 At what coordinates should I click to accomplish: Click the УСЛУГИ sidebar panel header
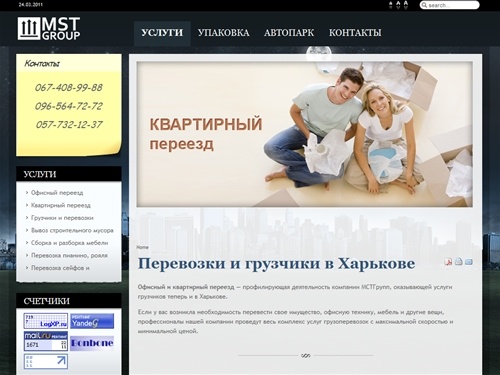click(69, 174)
